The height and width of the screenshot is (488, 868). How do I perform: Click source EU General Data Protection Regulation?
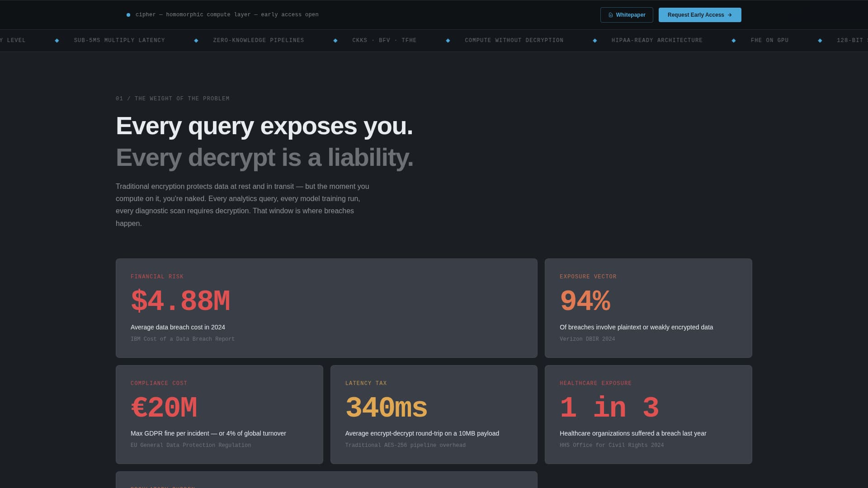[191, 445]
